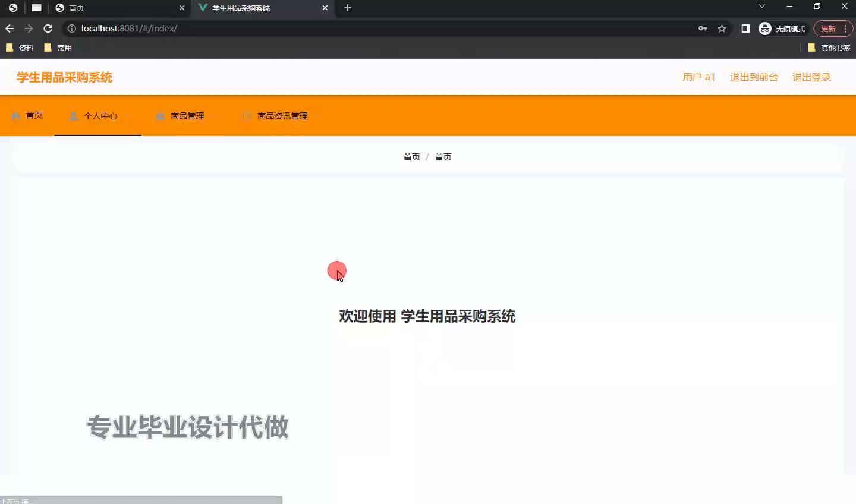Open the tab search chevron dropdown
This screenshot has width=856, height=504.
[x=761, y=7]
